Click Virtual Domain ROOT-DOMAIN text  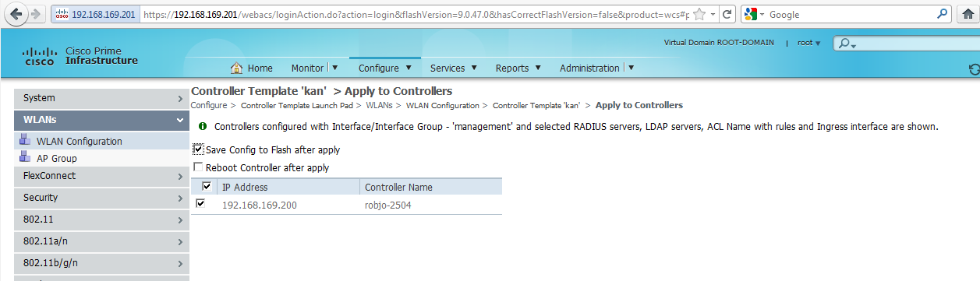click(719, 43)
